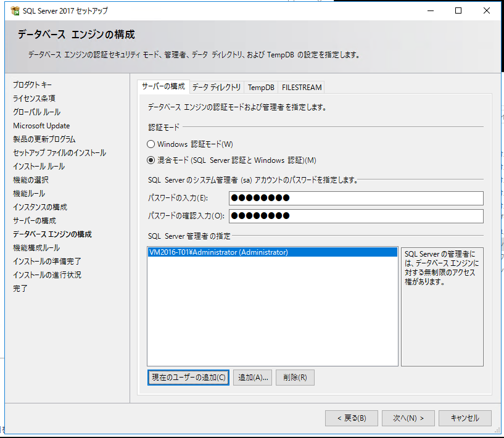The image size is (504, 438).
Task: Click サーバーの構成 step in left sidebar
Action: click(x=35, y=221)
